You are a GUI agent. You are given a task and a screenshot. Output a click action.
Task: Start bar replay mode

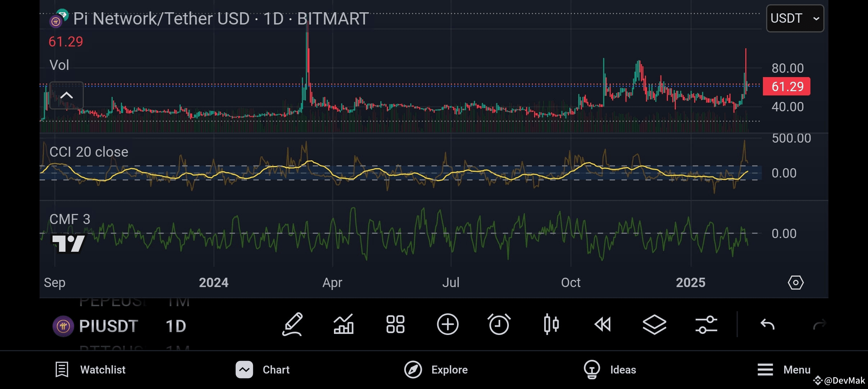tap(602, 324)
